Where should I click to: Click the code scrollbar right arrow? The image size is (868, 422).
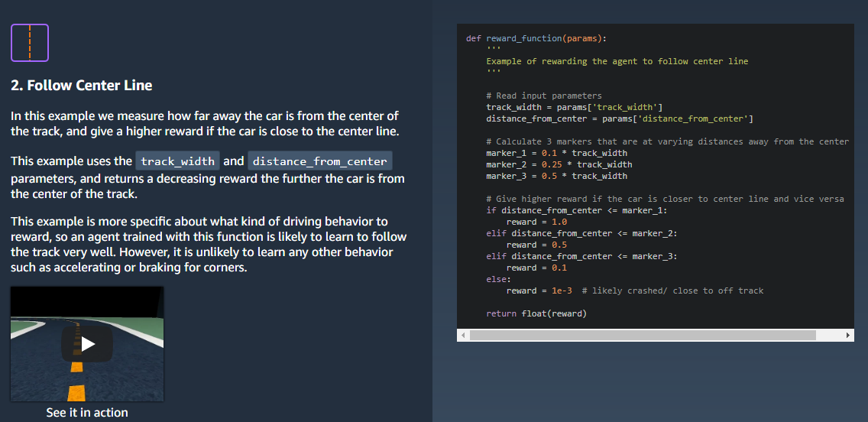pos(848,335)
